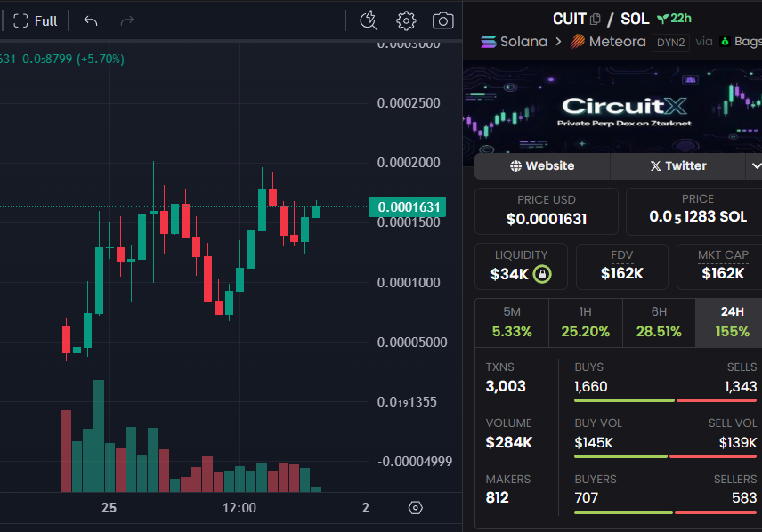The height and width of the screenshot is (532, 762).
Task: Take a chart snapshot with camera icon
Action: click(442, 20)
